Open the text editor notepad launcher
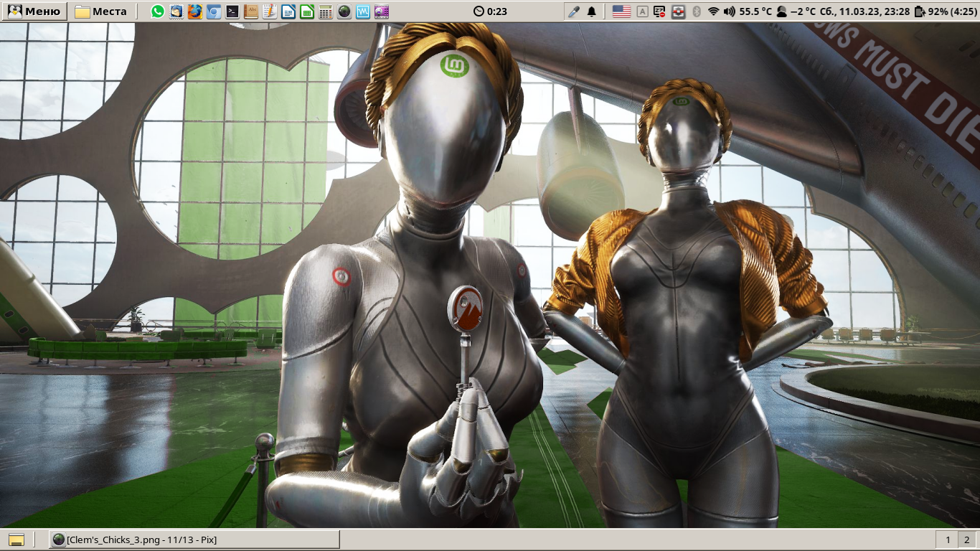 coord(270,11)
